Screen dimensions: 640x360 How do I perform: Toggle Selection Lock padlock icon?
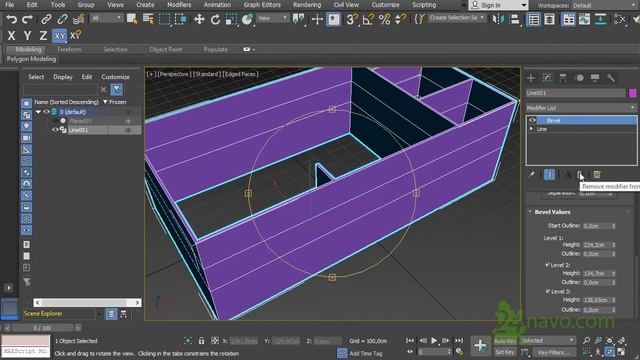(201, 340)
